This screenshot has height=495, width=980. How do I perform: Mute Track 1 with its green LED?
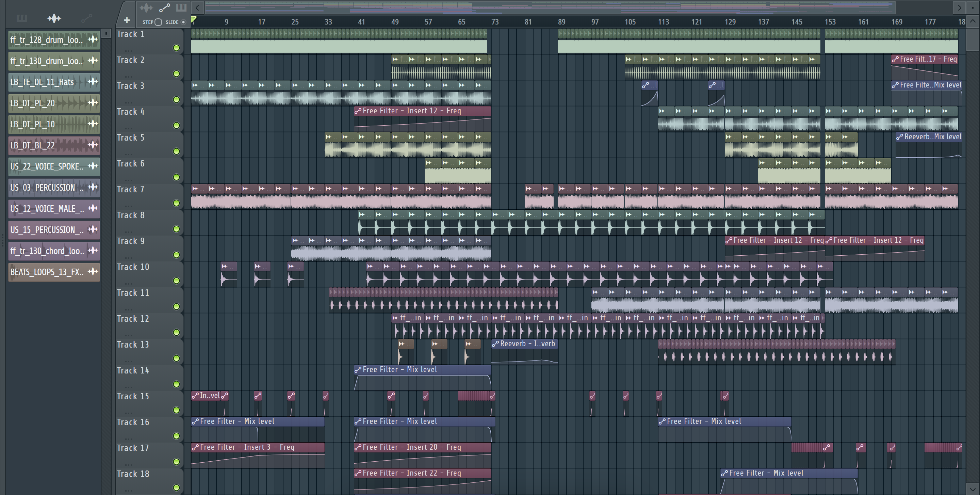176,48
